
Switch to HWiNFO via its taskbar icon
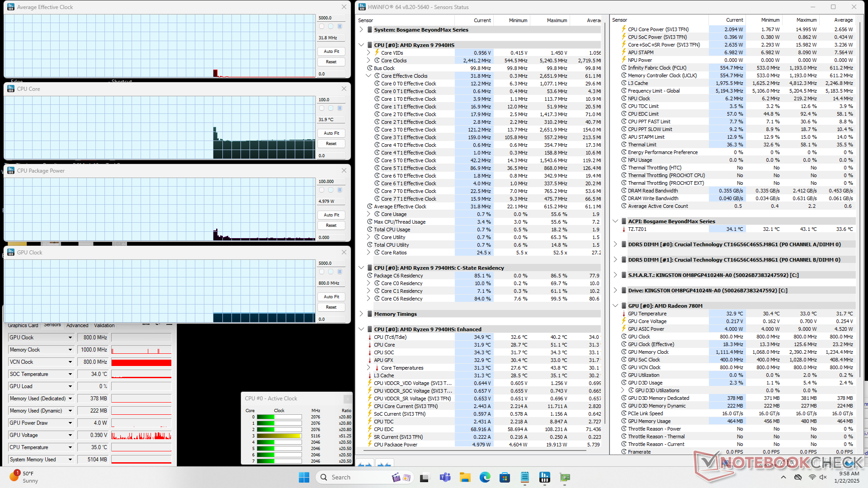[x=545, y=477]
